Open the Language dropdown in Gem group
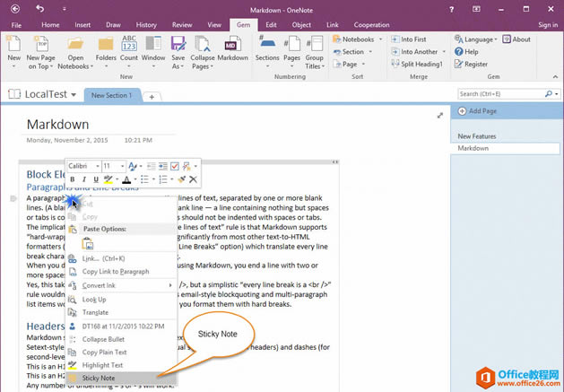 (479, 39)
